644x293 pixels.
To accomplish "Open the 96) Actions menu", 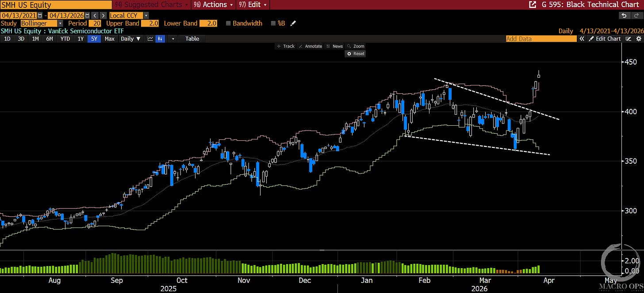I will click(214, 5).
